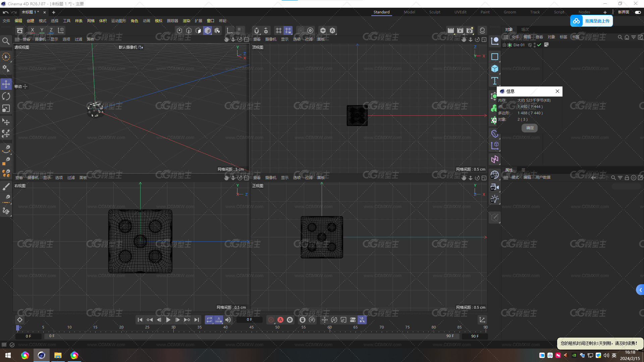The height and width of the screenshot is (362, 644).
Task: Open the search magnifier in left toolbar
Action: [x=6, y=41]
